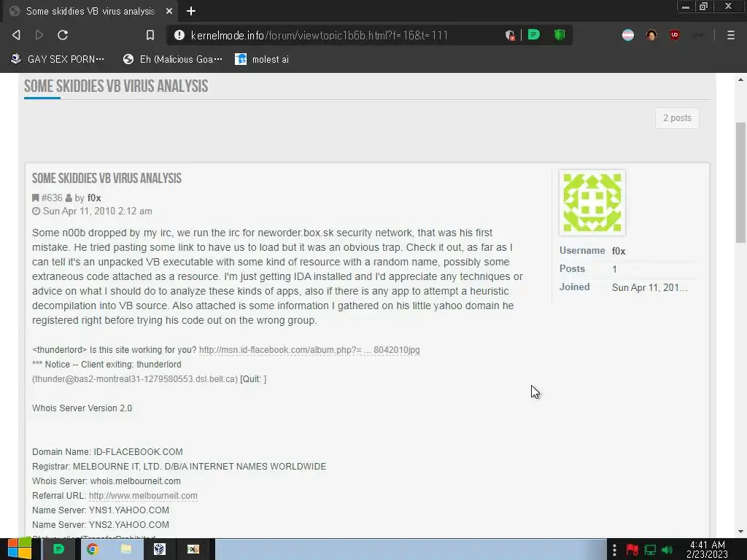The image size is (747, 560).
Task: Open the not-secure site info icon
Action: coord(179,35)
